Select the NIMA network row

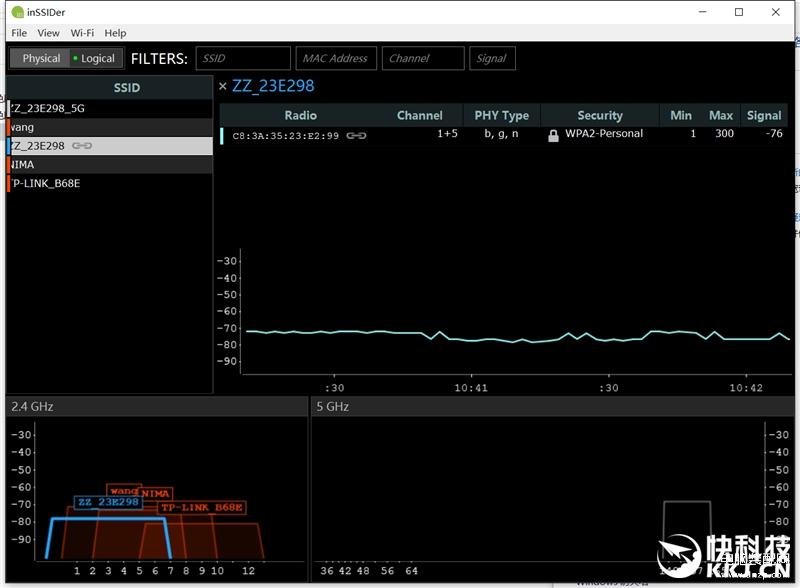109,165
